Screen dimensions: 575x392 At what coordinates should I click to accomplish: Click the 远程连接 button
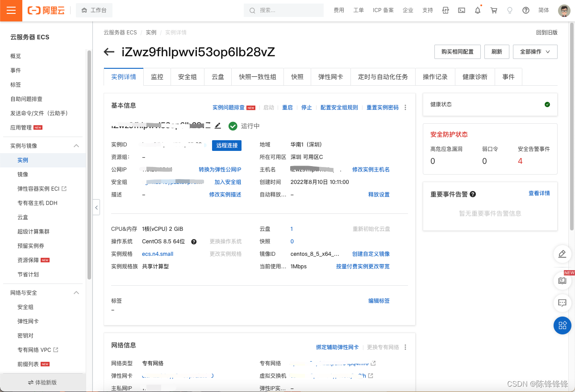pyautogui.click(x=226, y=145)
